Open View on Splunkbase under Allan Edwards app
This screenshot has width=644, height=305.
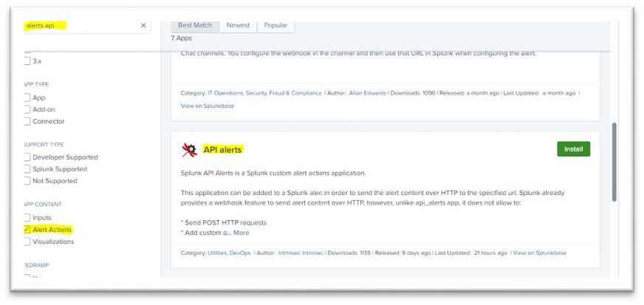point(208,106)
